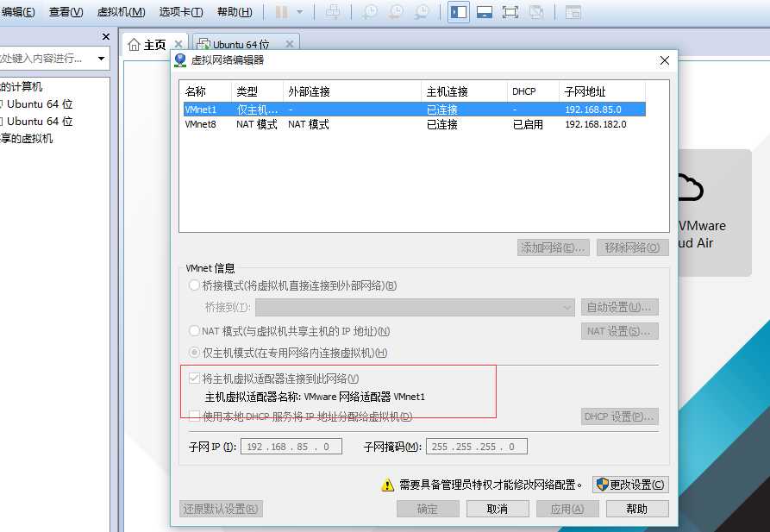Viewport: 770px width, 532px height.
Task: Open the library search filter dropdown arrow
Action: pyautogui.click(x=101, y=59)
